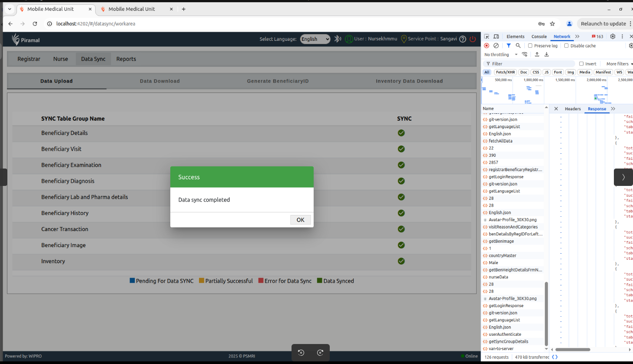The width and height of the screenshot is (633, 364).
Task: Check the Disable cache option
Action: tap(567, 46)
